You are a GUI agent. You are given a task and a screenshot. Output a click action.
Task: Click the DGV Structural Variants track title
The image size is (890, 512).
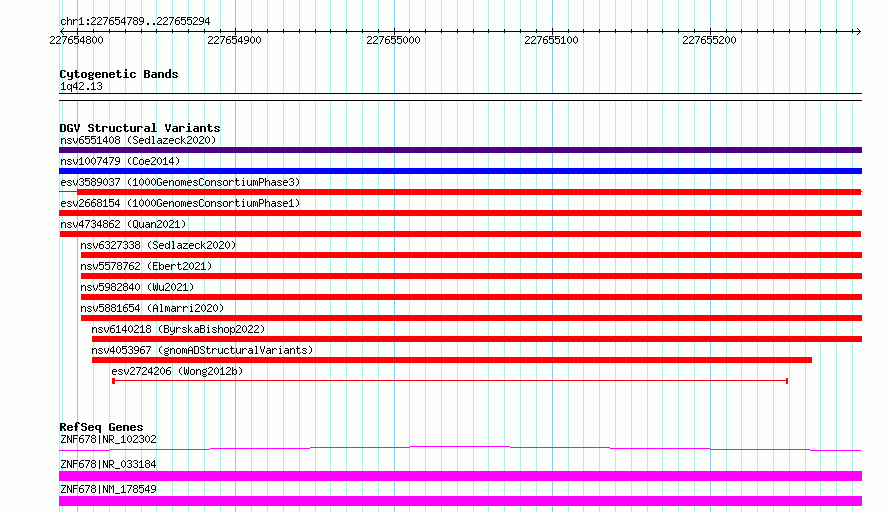coord(140,128)
